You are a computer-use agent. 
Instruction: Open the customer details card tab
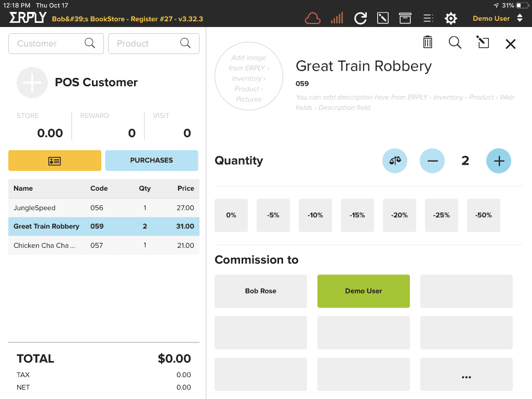coord(54,161)
